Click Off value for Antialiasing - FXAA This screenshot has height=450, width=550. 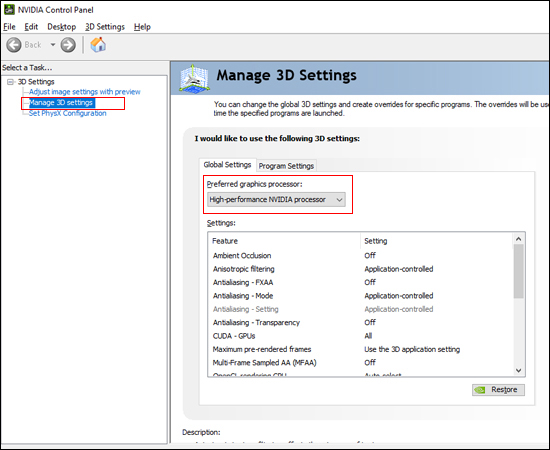[370, 282]
